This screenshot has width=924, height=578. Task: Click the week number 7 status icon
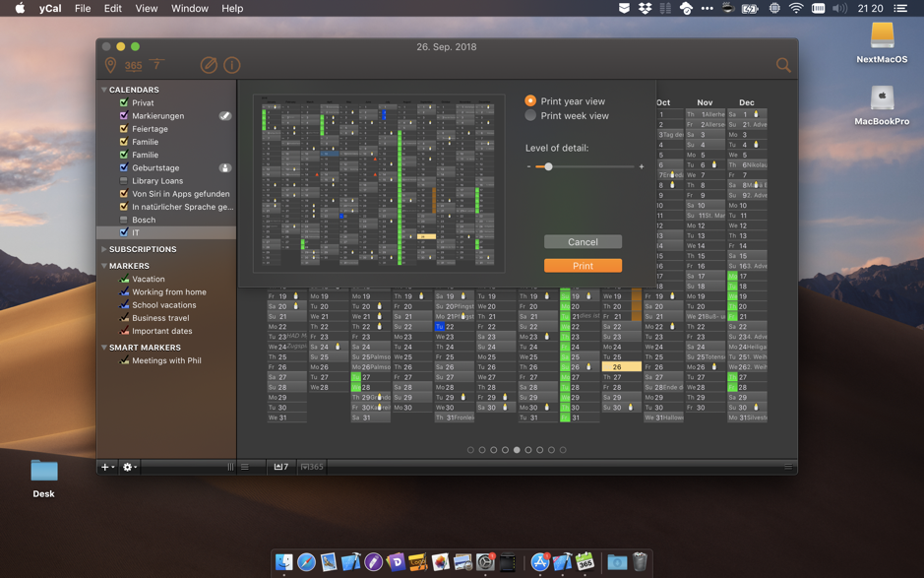pyautogui.click(x=281, y=467)
